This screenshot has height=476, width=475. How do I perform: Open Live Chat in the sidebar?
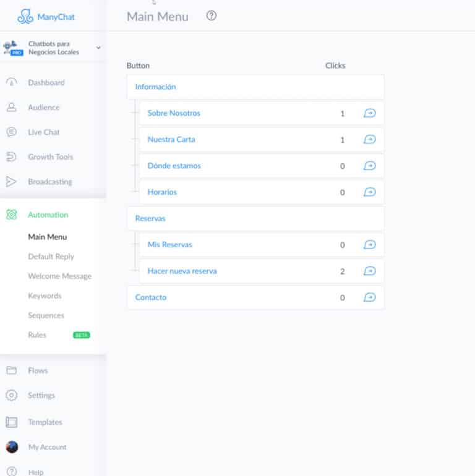point(43,132)
